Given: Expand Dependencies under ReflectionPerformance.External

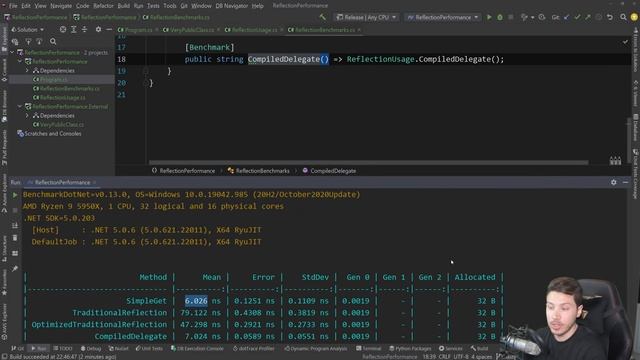Looking at the screenshot, I should coord(27,116).
